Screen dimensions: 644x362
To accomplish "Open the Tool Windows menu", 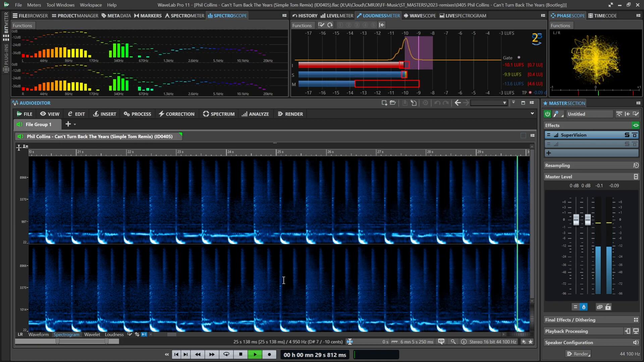I will click(60, 5).
